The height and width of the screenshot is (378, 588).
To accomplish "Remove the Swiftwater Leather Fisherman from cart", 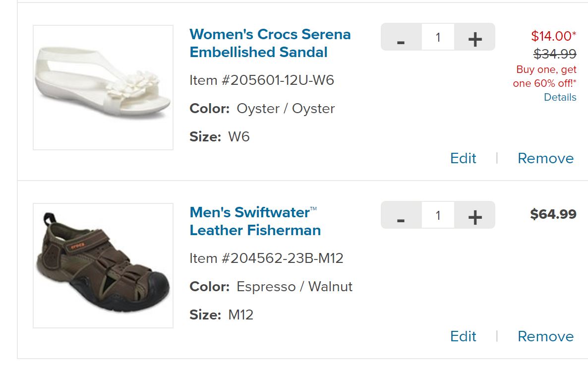I will click(x=545, y=336).
